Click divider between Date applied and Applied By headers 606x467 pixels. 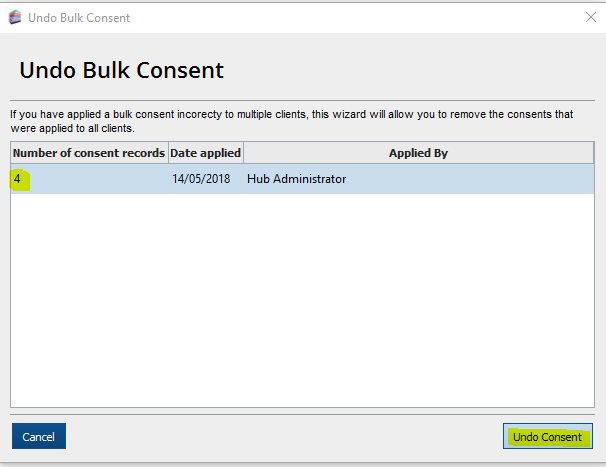(x=243, y=153)
